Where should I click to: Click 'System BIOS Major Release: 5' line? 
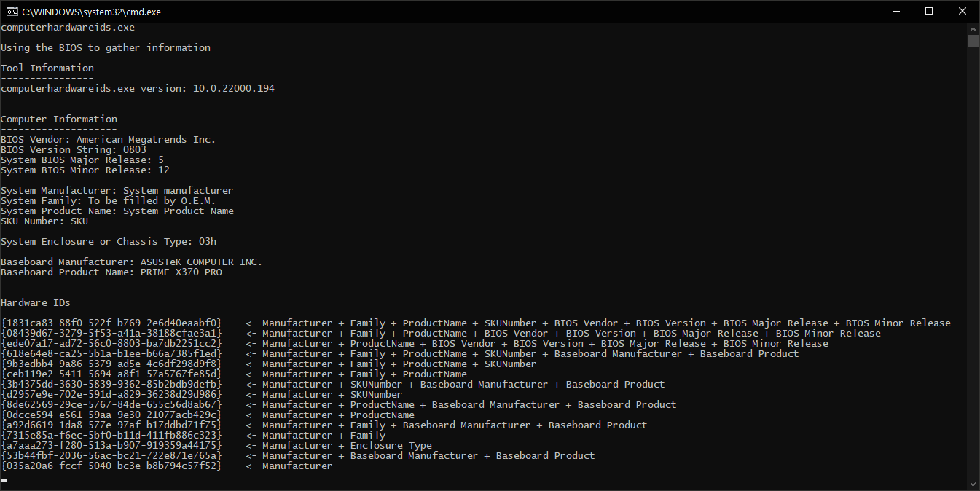(82, 160)
